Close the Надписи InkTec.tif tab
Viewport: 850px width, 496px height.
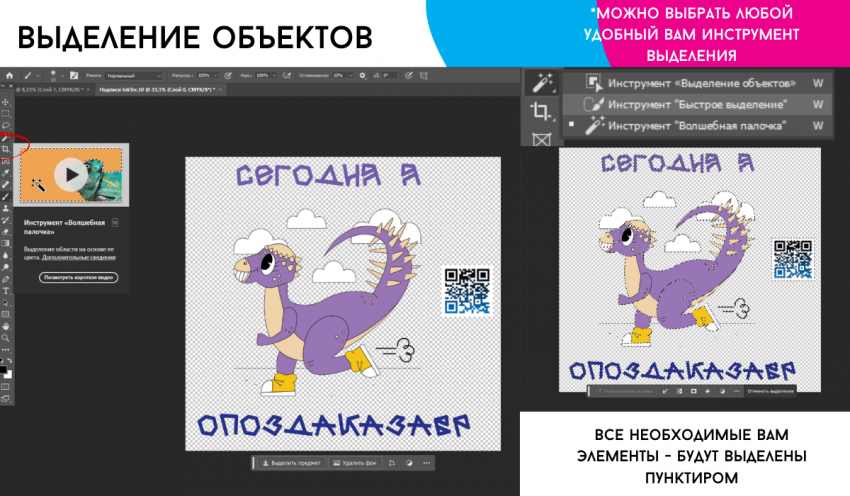221,89
